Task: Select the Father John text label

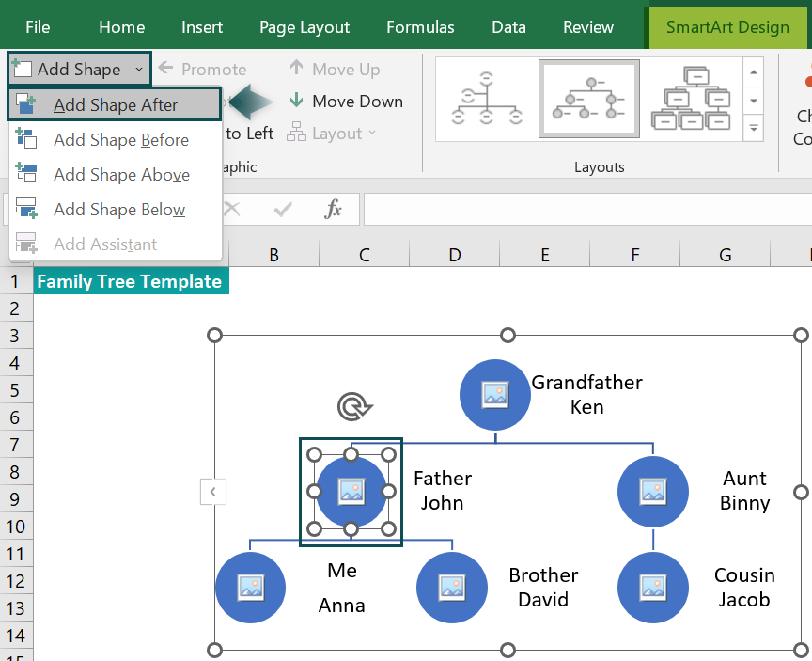Action: (x=443, y=491)
